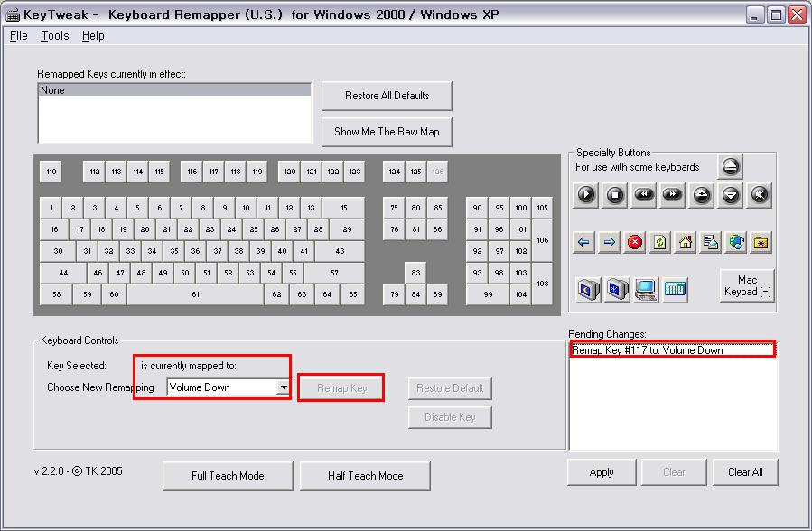Select keyboard key 1
The image size is (812, 531).
tap(51, 208)
